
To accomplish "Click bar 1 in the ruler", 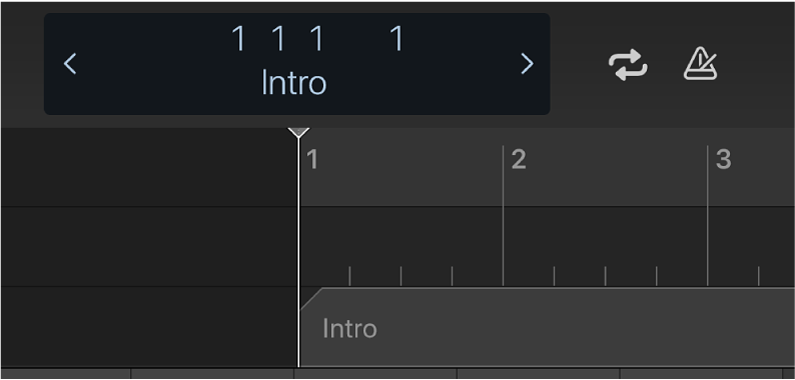I will click(312, 160).
